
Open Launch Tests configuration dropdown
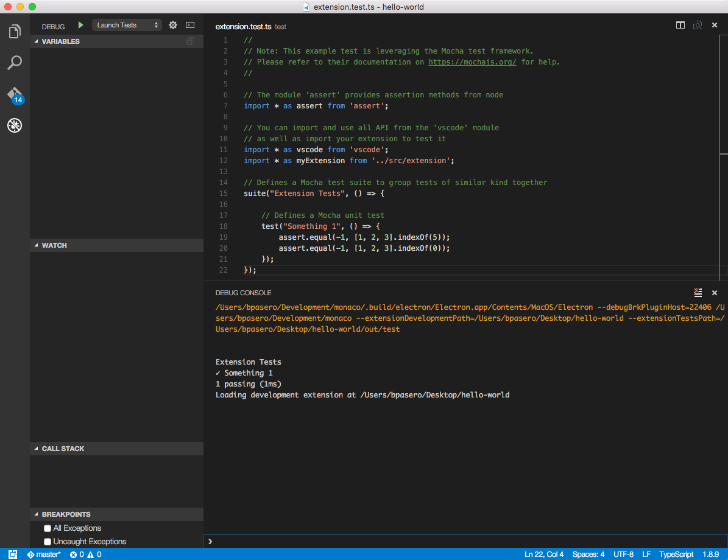[127, 25]
